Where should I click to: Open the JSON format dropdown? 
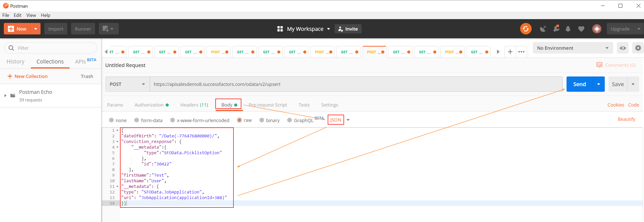(x=348, y=120)
